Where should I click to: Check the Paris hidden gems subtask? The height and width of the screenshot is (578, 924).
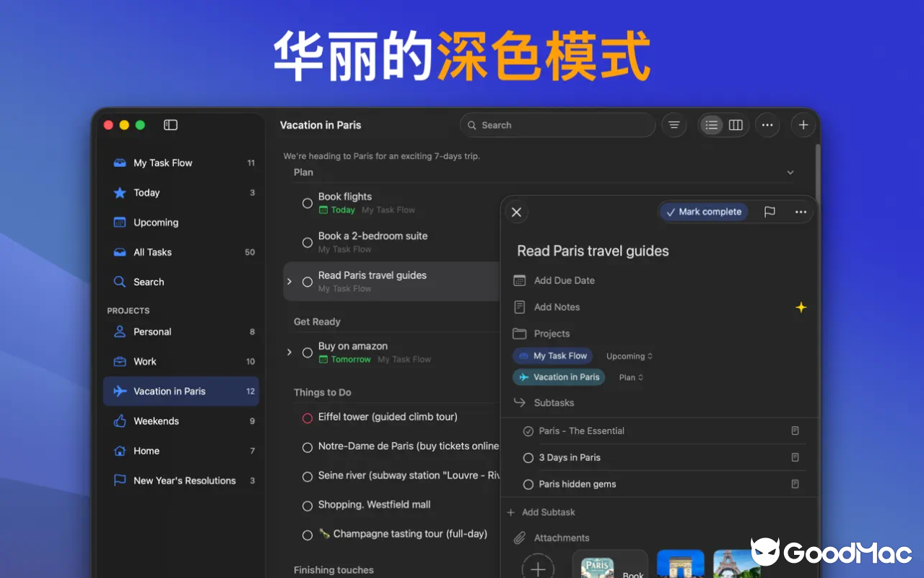coord(528,484)
